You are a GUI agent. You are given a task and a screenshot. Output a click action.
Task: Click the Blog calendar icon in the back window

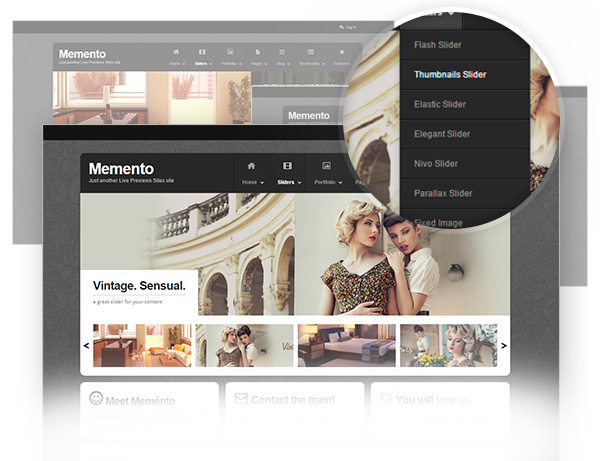pyautogui.click(x=282, y=52)
